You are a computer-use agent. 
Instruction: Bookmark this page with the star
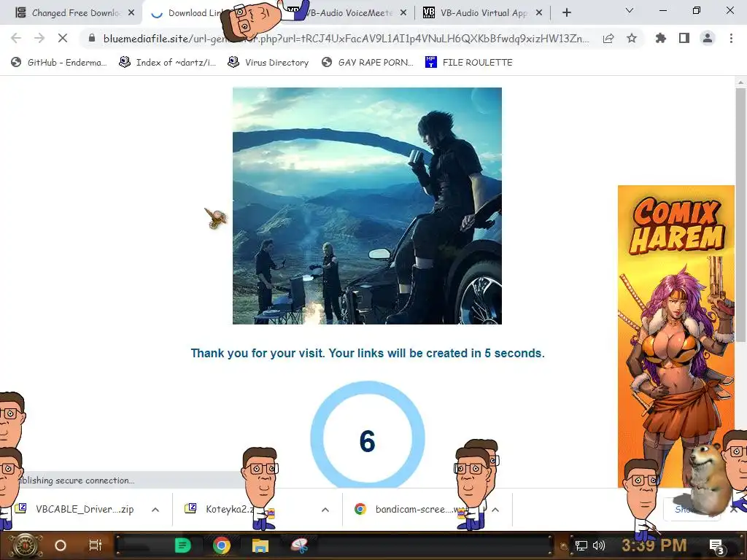tap(632, 39)
